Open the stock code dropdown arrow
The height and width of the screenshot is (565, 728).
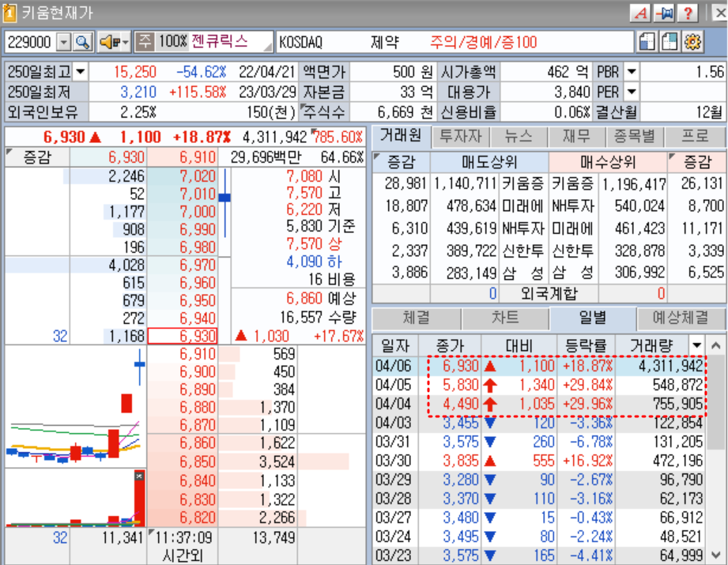(63, 42)
